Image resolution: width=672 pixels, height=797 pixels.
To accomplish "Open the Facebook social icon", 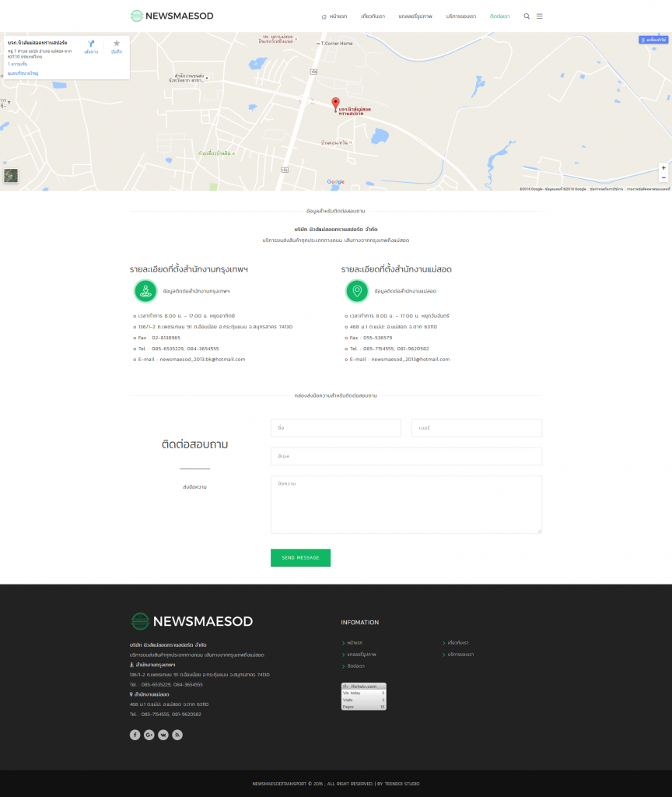I will [135, 735].
